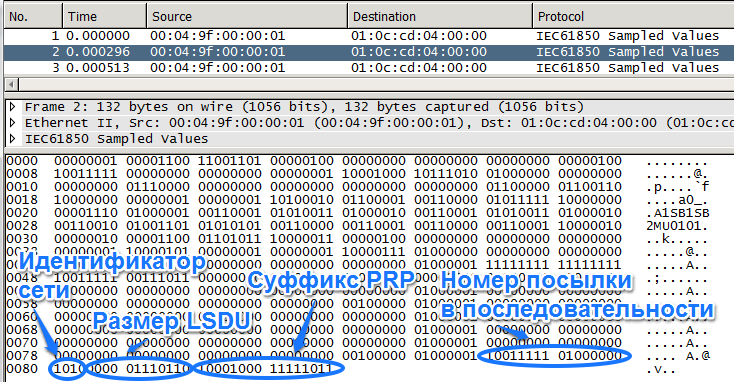The height and width of the screenshot is (382, 734).
Task: Click byte 00001110 on row 0020
Action: [x=86, y=213]
